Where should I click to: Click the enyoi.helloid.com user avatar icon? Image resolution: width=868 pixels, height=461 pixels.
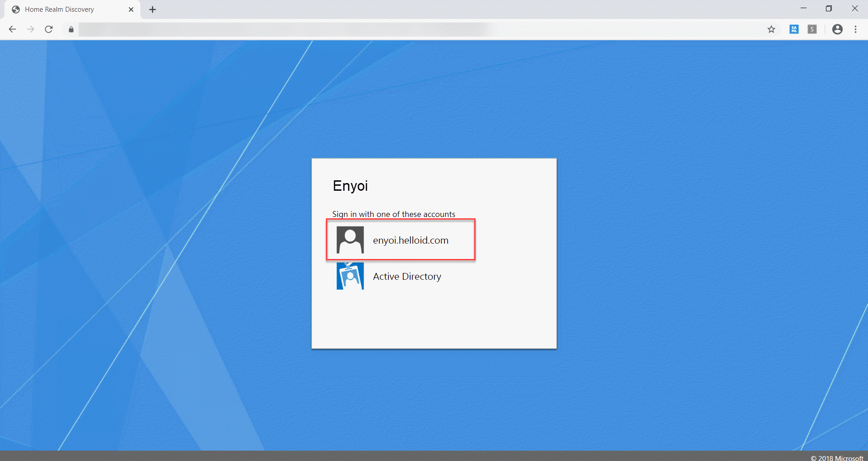pyautogui.click(x=350, y=240)
